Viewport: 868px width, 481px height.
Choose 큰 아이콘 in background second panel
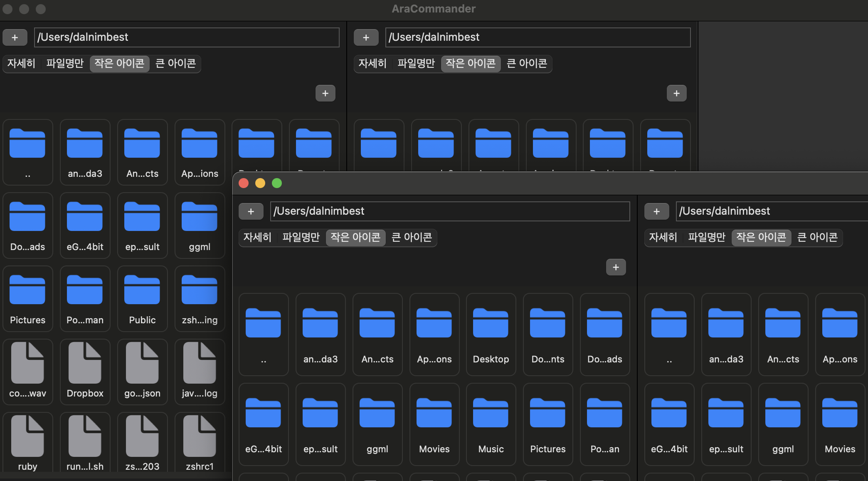[x=527, y=63]
